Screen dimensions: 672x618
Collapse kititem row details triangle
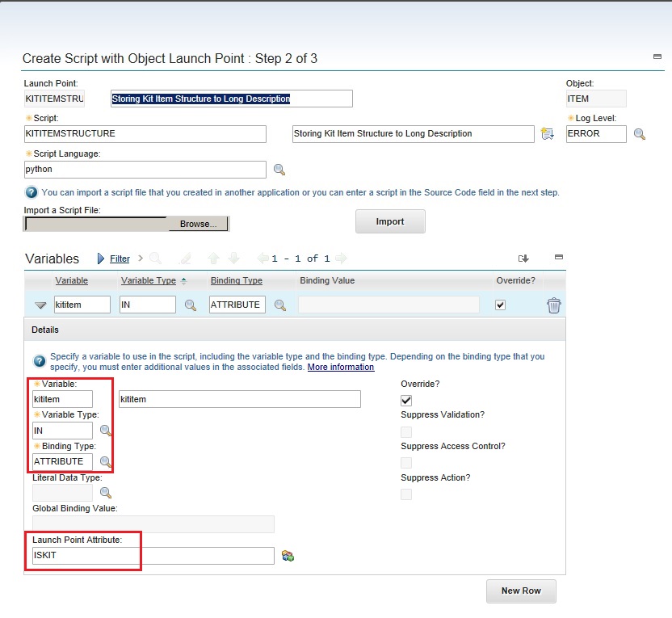pos(40,305)
